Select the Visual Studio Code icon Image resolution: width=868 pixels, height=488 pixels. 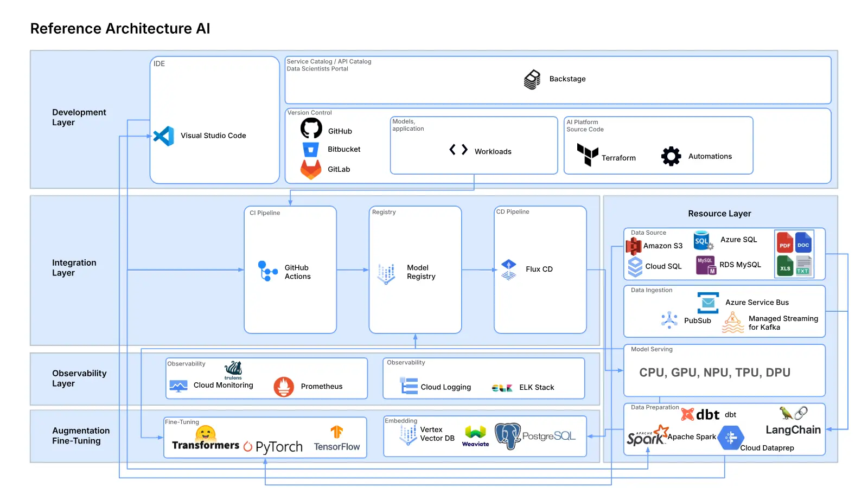tap(164, 136)
